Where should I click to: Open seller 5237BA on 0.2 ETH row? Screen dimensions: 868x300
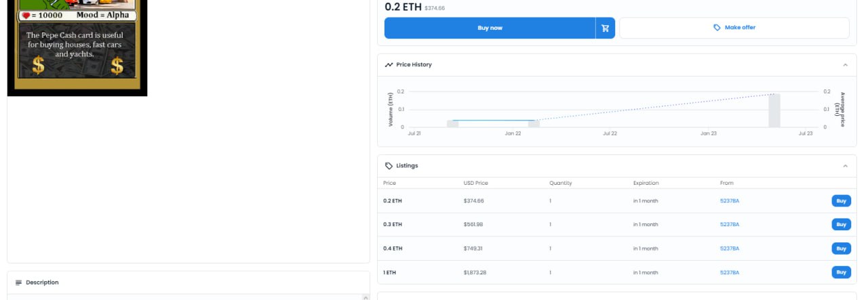click(x=729, y=201)
